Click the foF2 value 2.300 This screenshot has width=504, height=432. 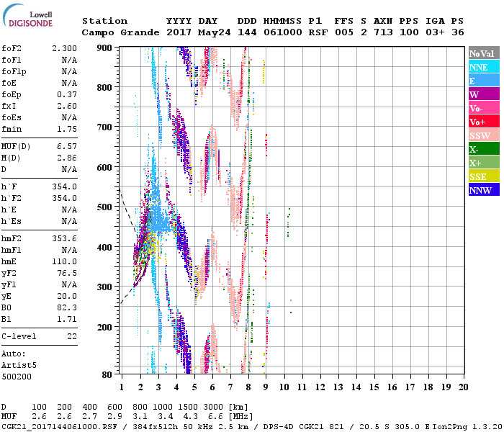coord(64,48)
